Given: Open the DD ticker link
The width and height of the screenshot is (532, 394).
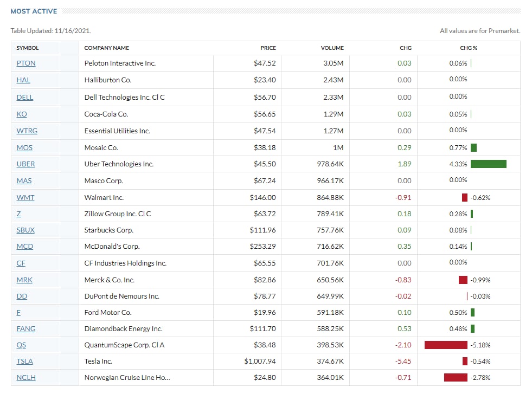Looking at the screenshot, I should pyautogui.click(x=22, y=296).
